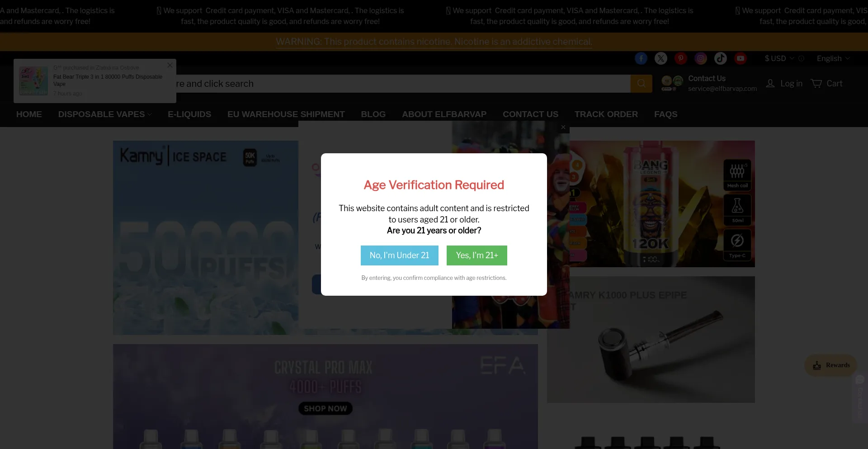Choose No, I'm Under 21
The height and width of the screenshot is (449, 868).
[x=399, y=255]
